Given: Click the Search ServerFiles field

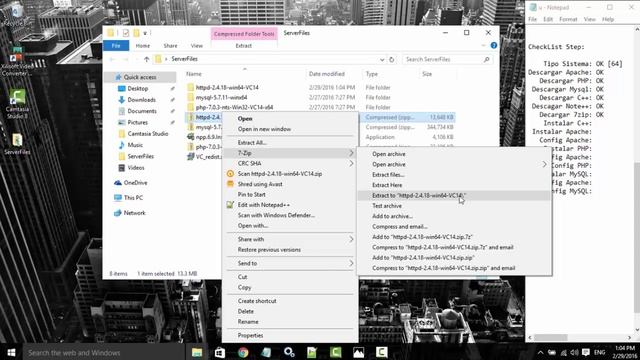Looking at the screenshot, I should tap(447, 60).
